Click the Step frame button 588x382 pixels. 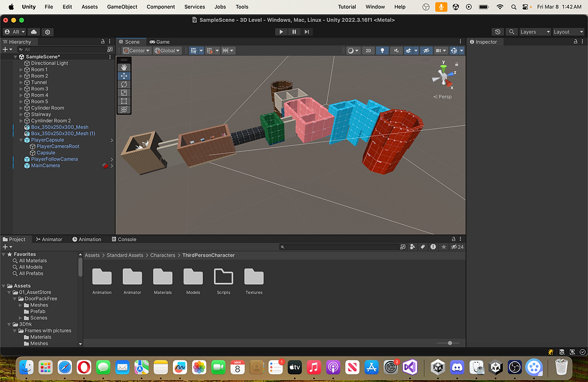307,32
